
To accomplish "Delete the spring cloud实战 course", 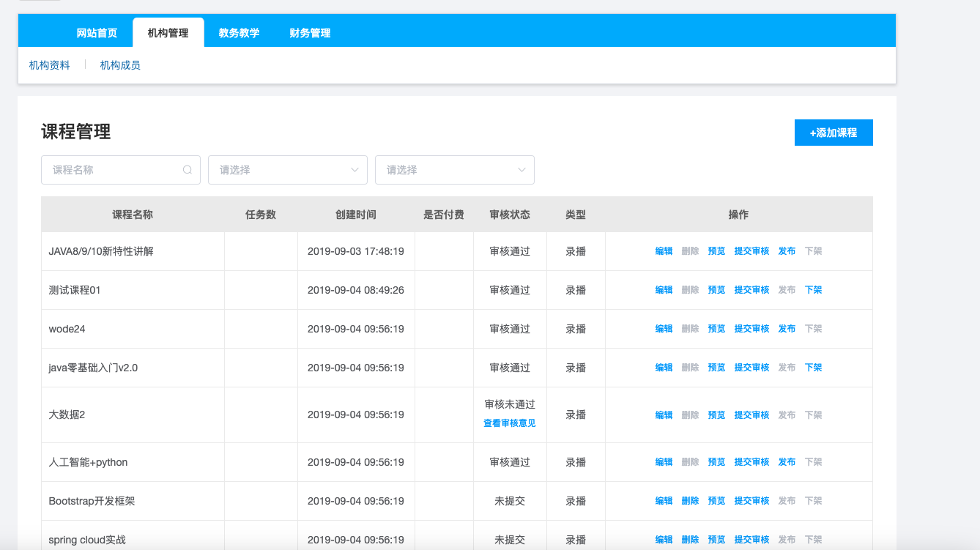I will pyautogui.click(x=690, y=540).
